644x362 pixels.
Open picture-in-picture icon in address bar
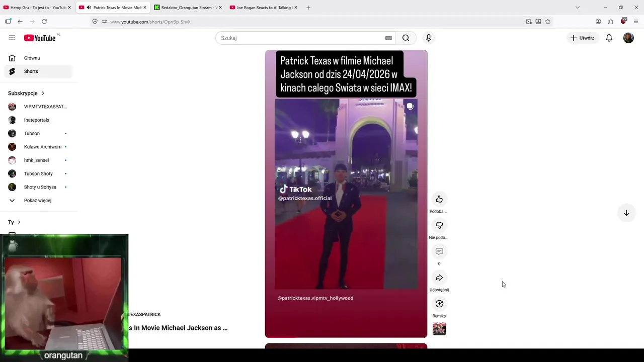pyautogui.click(x=529, y=22)
